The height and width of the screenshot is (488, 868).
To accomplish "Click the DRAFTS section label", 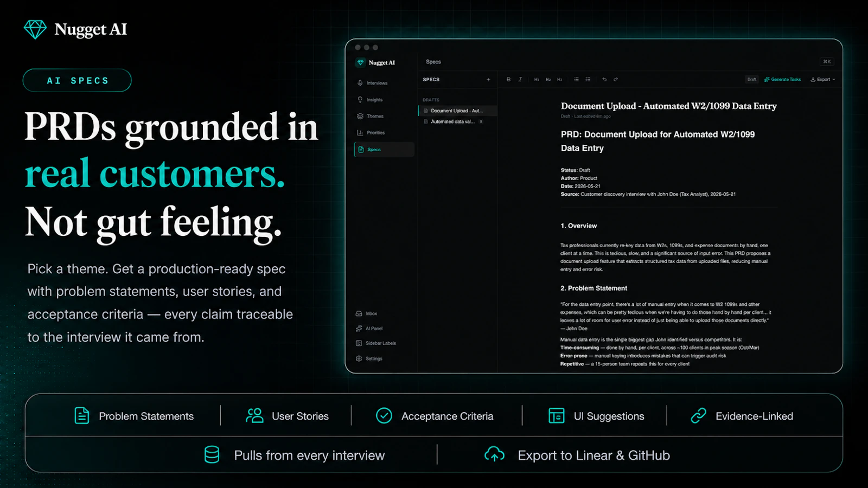I will [431, 100].
